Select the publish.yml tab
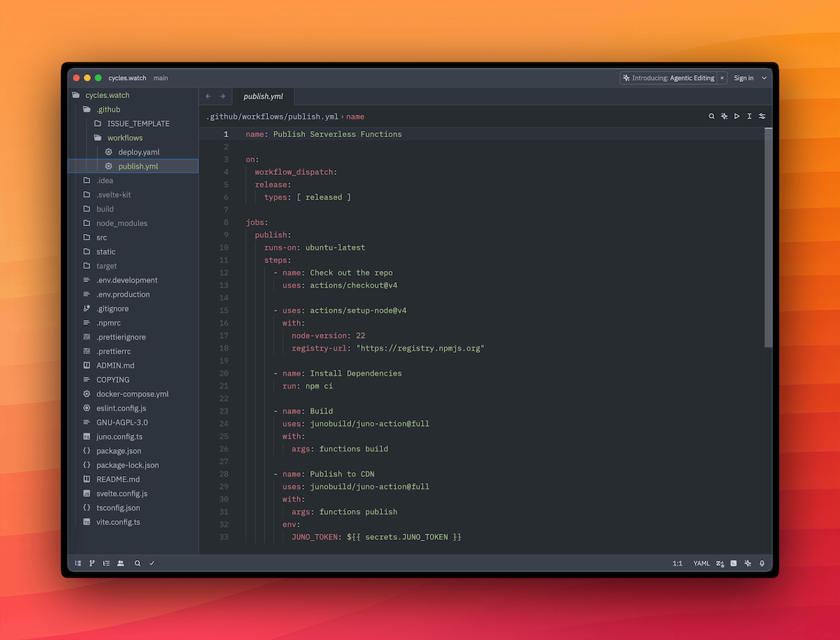 pyautogui.click(x=263, y=96)
